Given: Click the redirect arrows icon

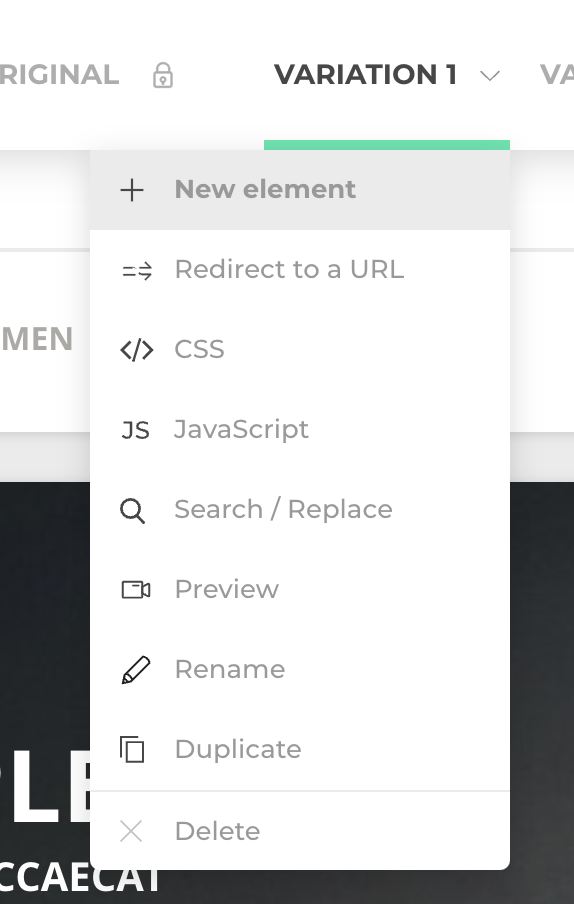Looking at the screenshot, I should coord(137,270).
